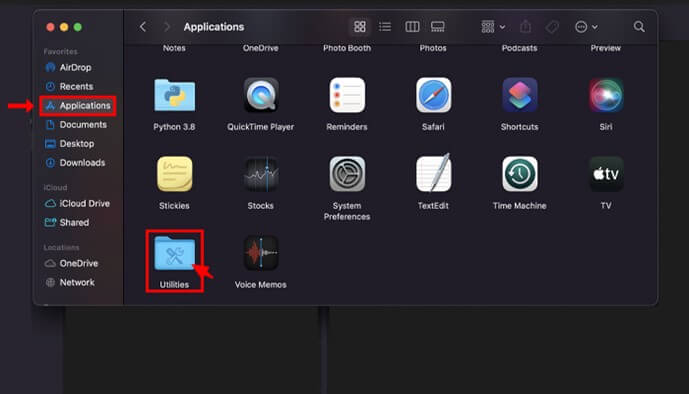Click the Notes app label
This screenshot has height=394, width=689.
click(x=174, y=48)
